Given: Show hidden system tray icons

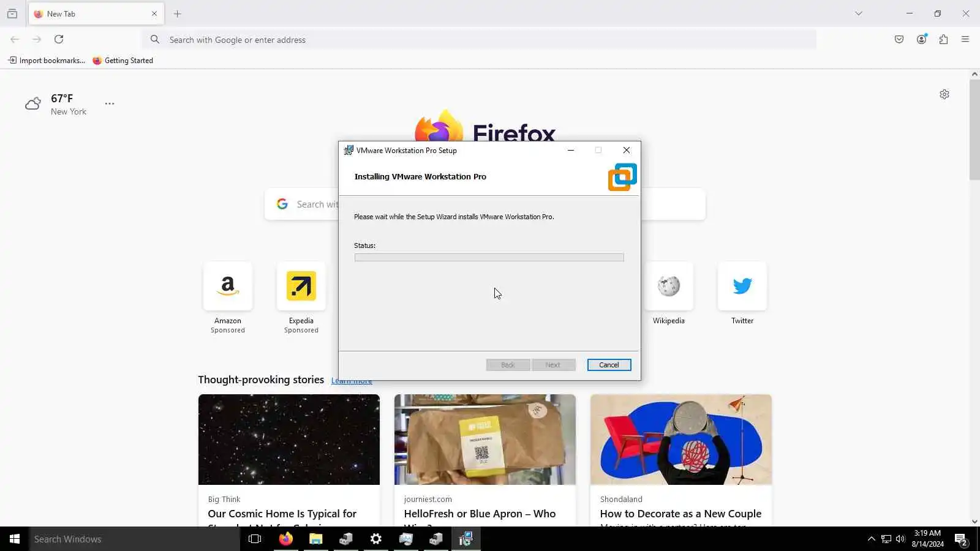Looking at the screenshot, I should coord(872,539).
